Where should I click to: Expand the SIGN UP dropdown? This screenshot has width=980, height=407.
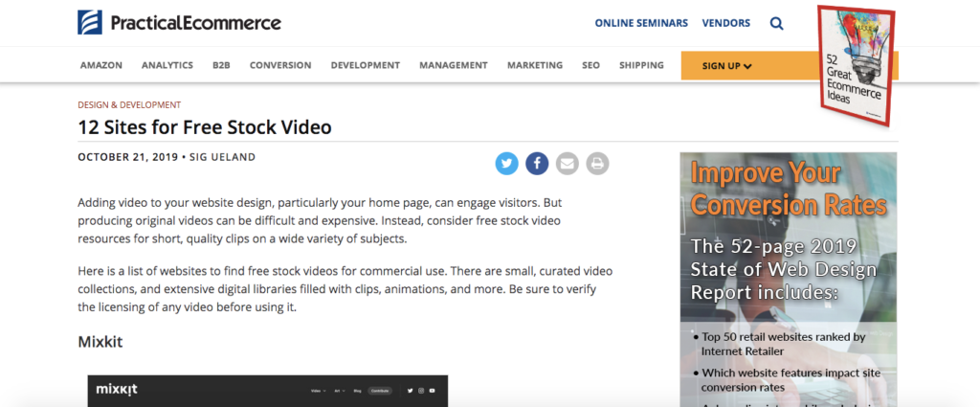tap(727, 66)
